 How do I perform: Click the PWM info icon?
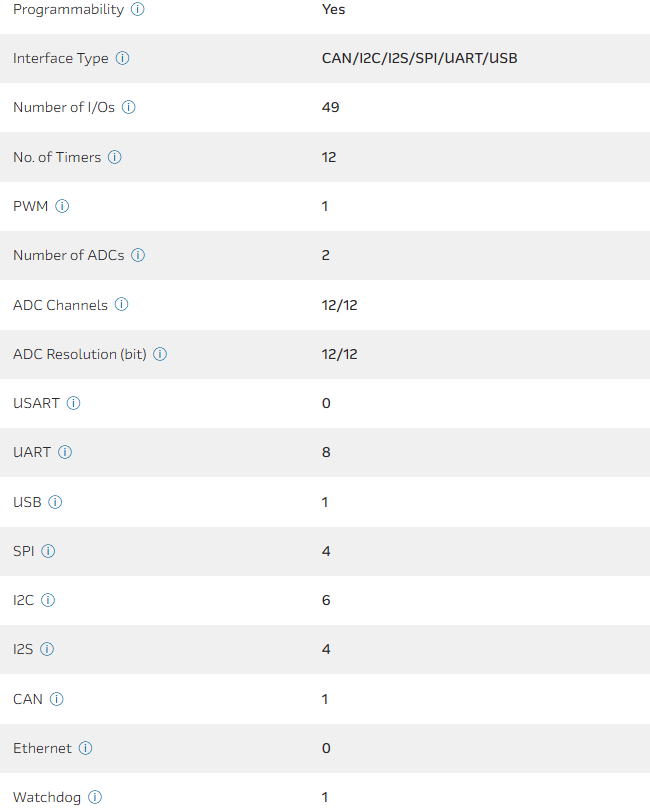click(x=62, y=206)
